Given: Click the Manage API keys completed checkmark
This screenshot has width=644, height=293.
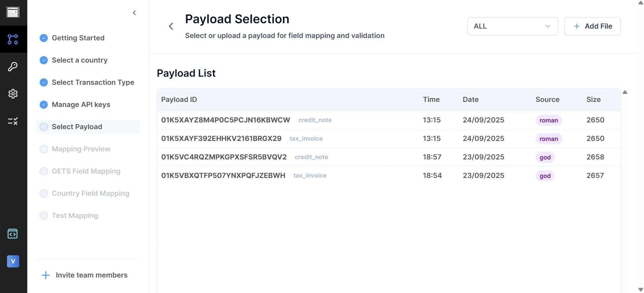Looking at the screenshot, I should (44, 105).
